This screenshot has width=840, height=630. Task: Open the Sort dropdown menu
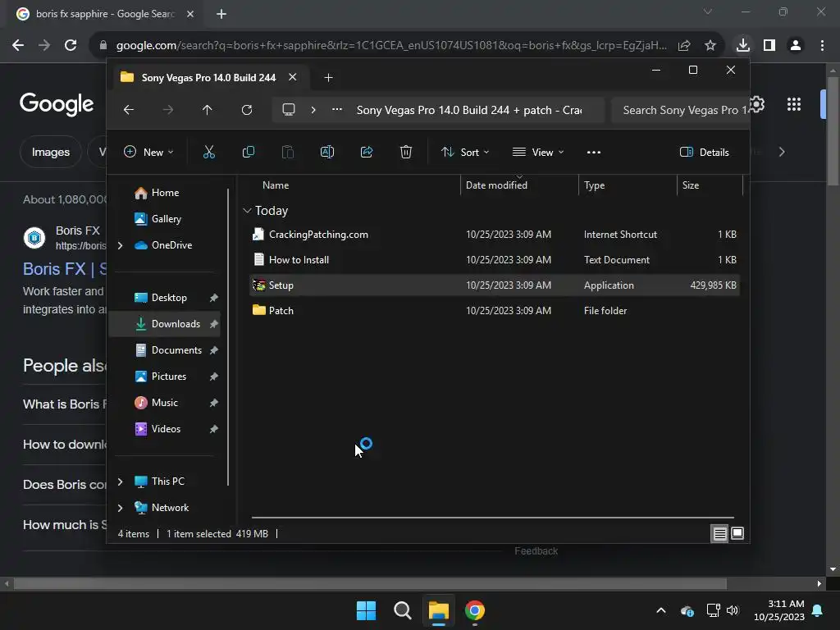click(465, 152)
